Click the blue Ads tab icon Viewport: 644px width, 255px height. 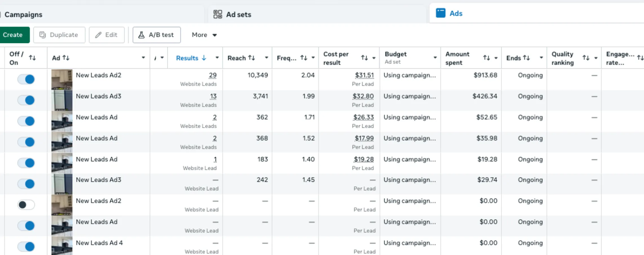tap(440, 13)
